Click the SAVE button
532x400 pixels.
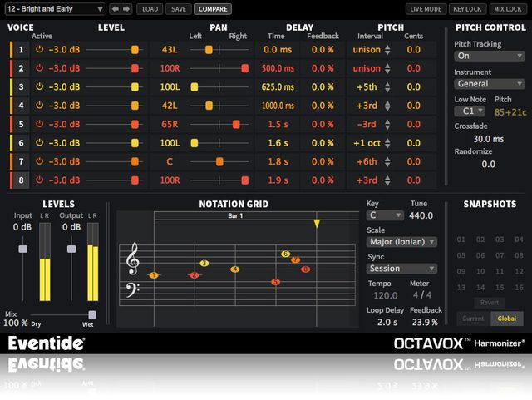pyautogui.click(x=179, y=9)
